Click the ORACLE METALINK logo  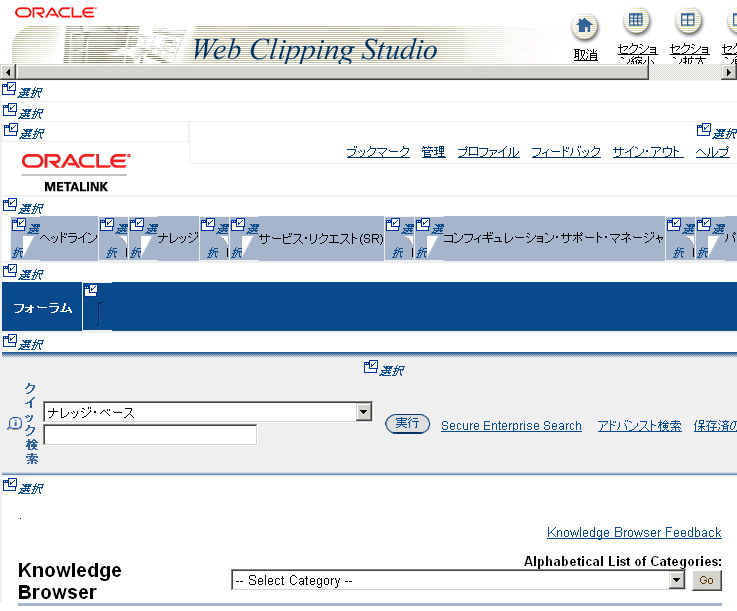(x=76, y=172)
